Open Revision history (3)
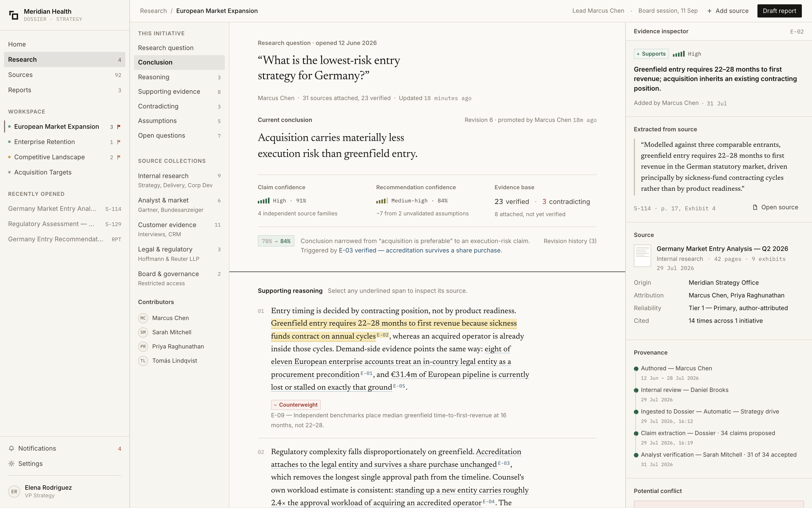 (x=570, y=241)
